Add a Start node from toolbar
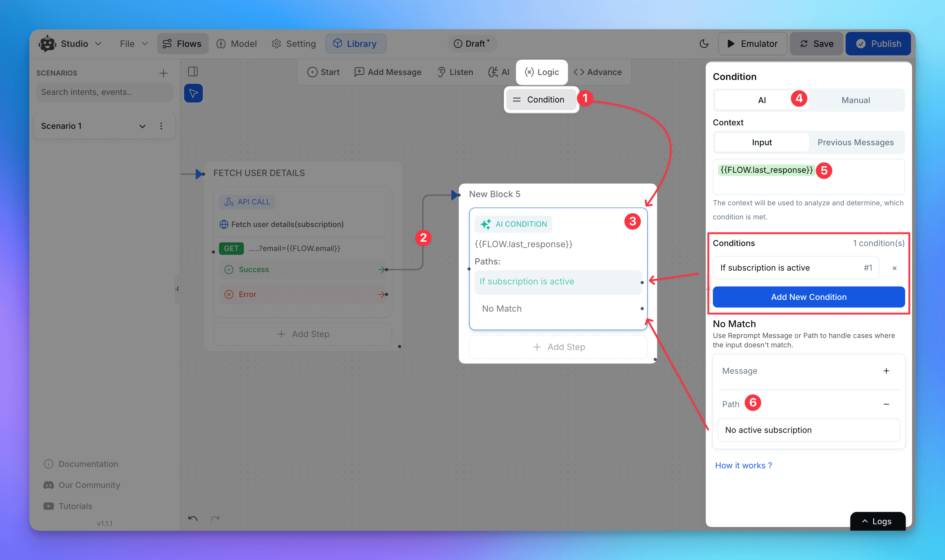This screenshot has height=560, width=945. [323, 72]
